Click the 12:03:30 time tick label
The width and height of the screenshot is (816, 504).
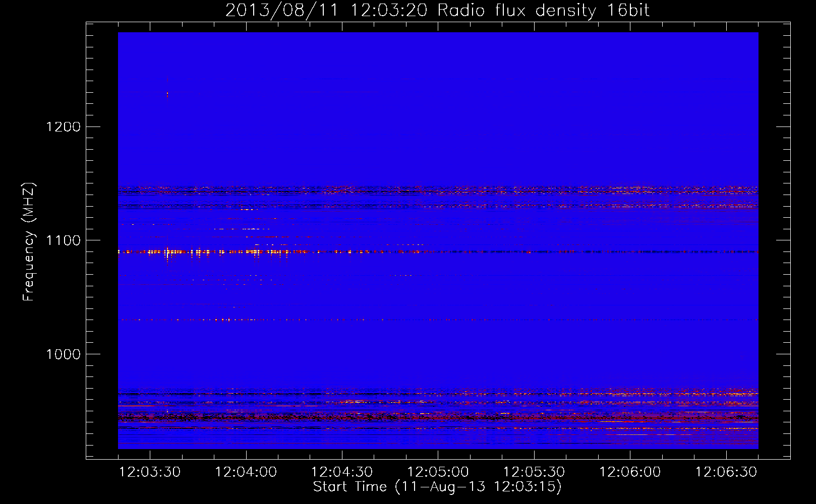click(150, 472)
